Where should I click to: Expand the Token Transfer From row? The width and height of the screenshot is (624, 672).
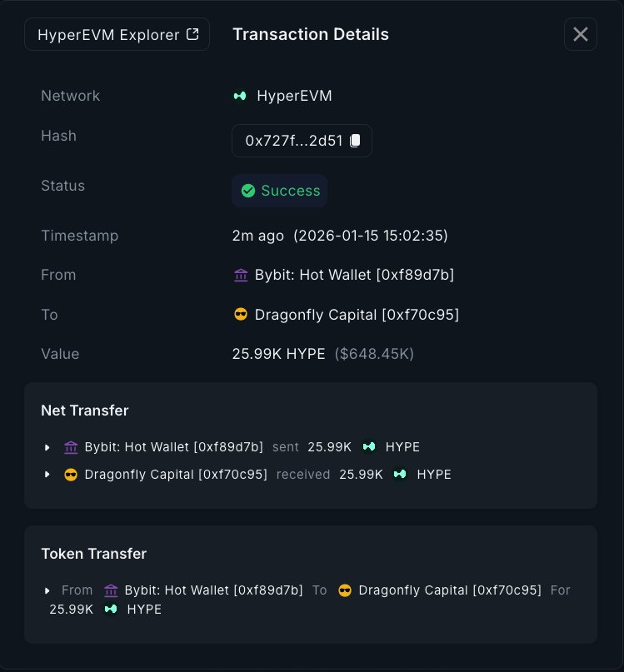(47, 590)
